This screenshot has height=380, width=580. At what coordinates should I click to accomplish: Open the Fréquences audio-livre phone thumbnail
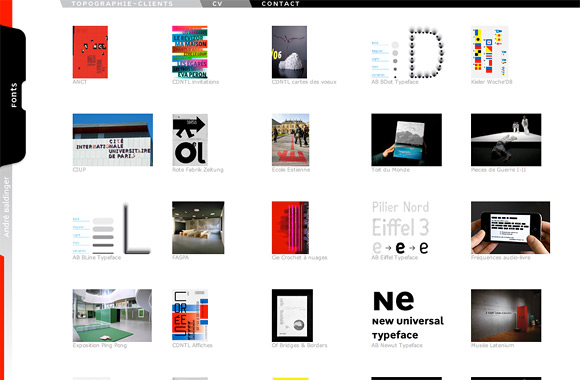click(510, 228)
